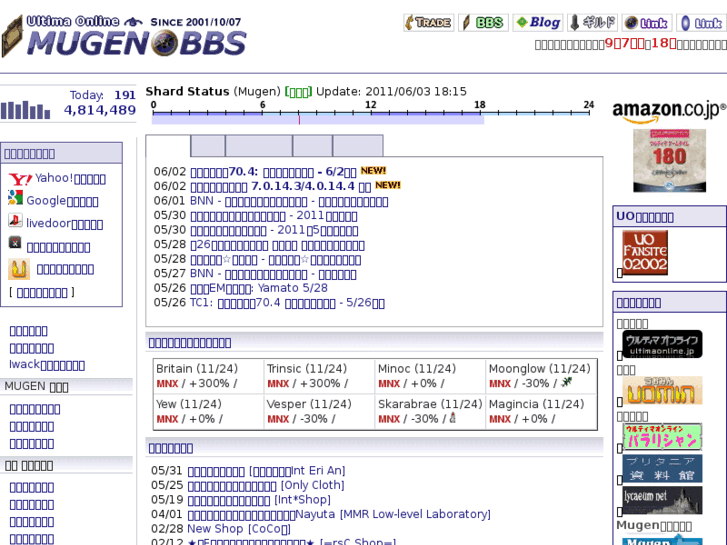
Task: Click the Skarabrae status icon
Action: [x=453, y=418]
